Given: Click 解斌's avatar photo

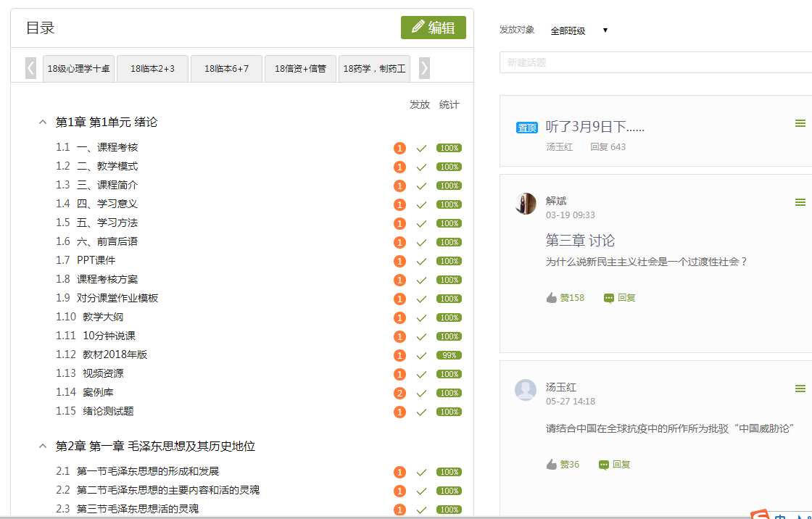Looking at the screenshot, I should click(526, 204).
